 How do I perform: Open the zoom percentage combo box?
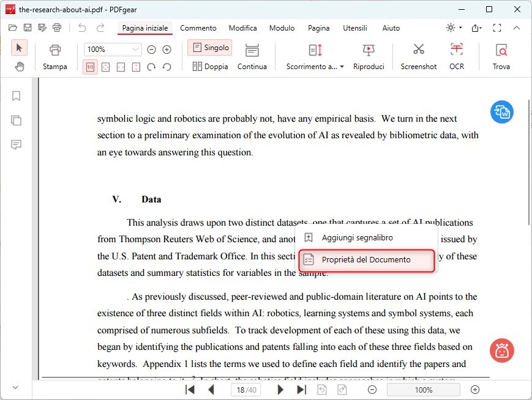click(x=112, y=49)
